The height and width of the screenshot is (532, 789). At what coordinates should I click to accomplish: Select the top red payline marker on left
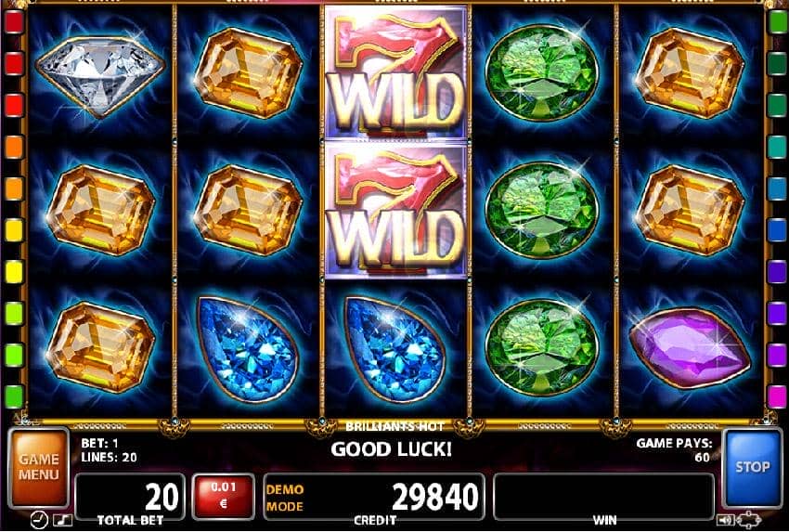[14, 22]
